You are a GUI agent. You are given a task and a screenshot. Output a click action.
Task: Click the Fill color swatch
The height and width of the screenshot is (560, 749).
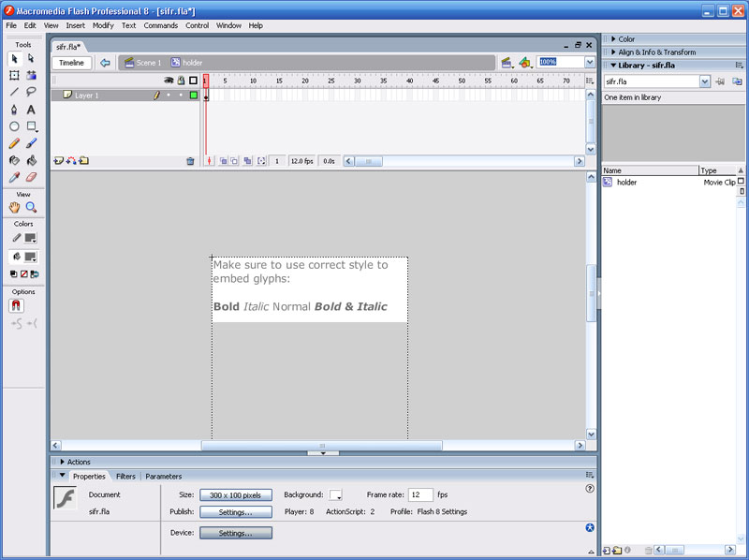(30, 258)
